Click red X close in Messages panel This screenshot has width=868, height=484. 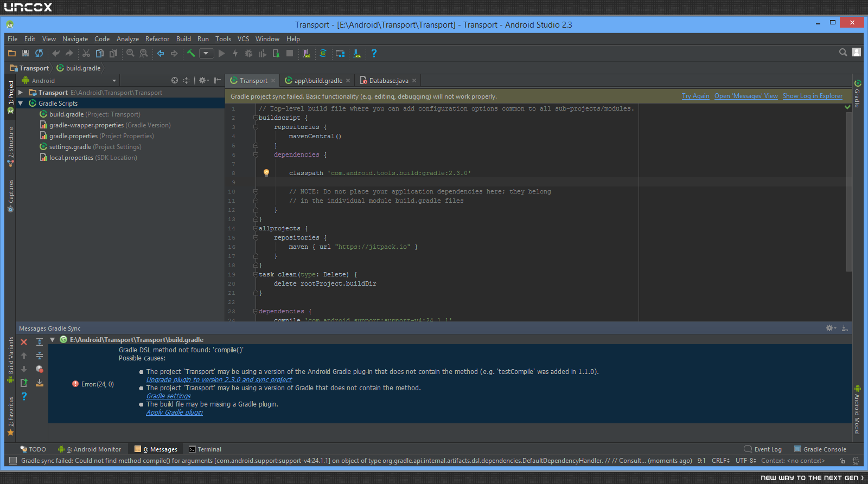pos(24,342)
